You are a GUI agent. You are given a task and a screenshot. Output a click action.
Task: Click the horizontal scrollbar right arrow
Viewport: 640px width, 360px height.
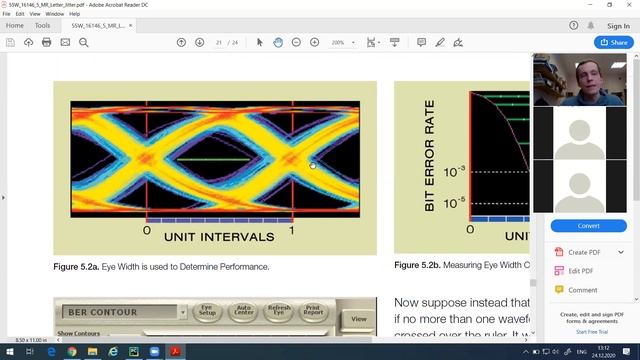point(526,340)
